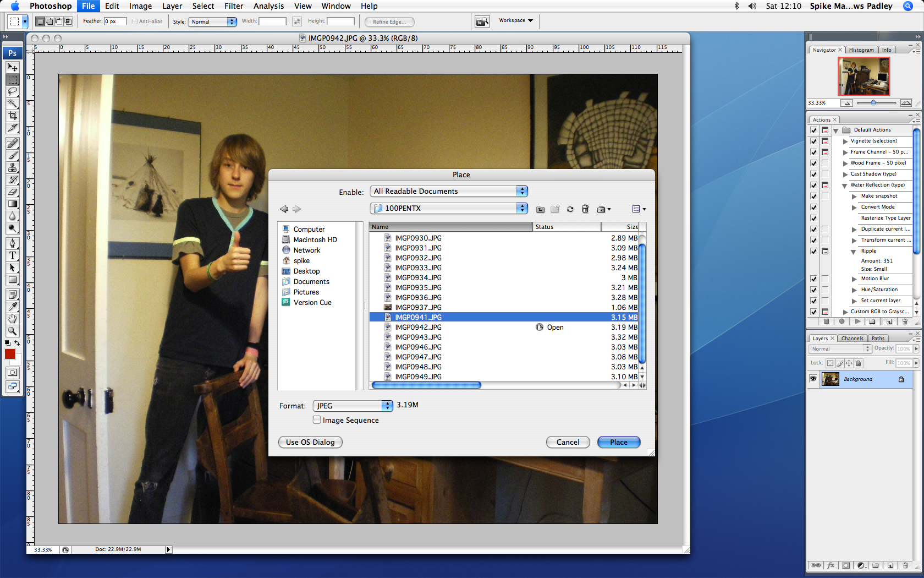Select the Gradient tool
This screenshot has height=578, width=924.
coord(12,204)
